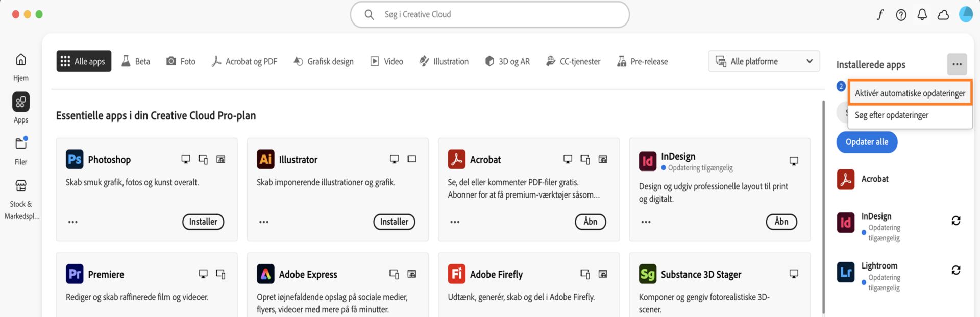This screenshot has height=317, width=980.
Task: Click the web platform icon on Photoshop card
Action: pyautogui.click(x=221, y=159)
